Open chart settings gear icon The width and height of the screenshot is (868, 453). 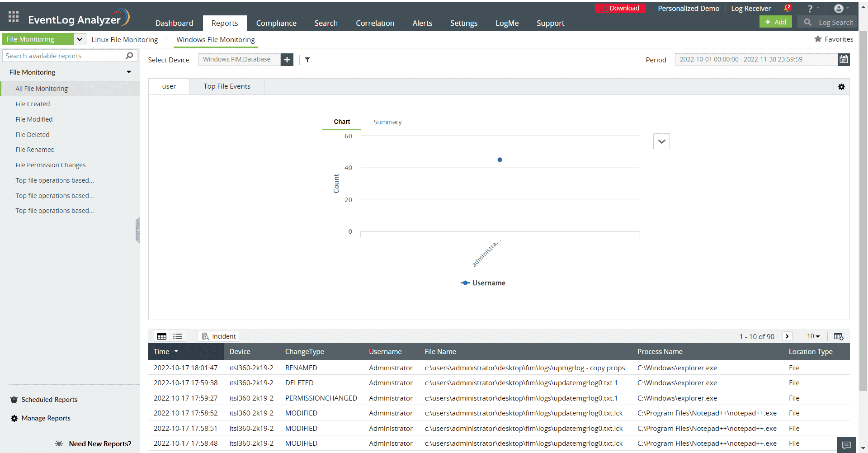[841, 87]
